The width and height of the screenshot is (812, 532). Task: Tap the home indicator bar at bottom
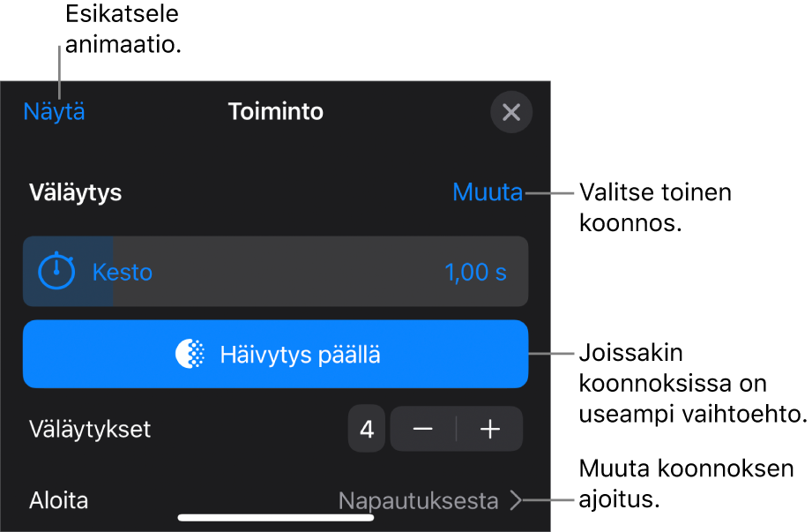275,518
